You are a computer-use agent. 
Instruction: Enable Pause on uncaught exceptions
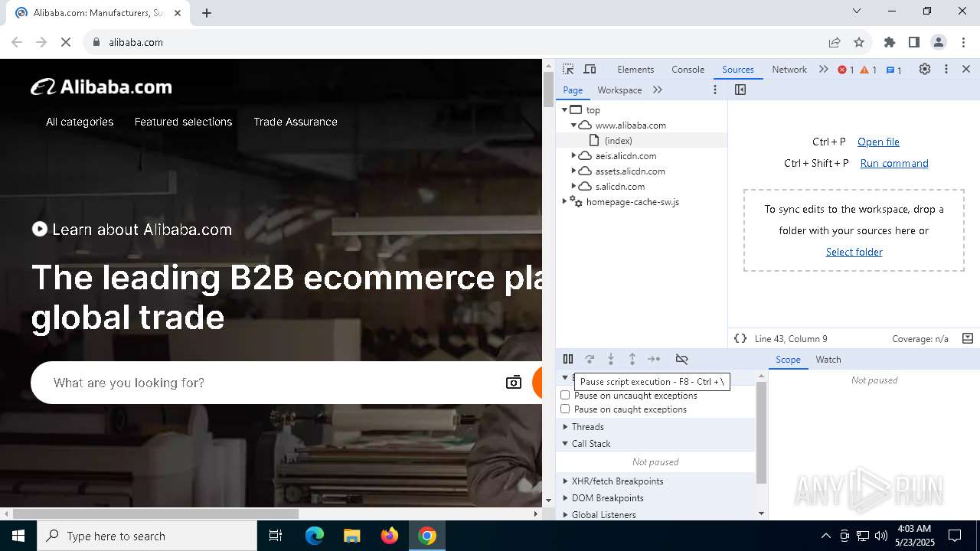565,396
